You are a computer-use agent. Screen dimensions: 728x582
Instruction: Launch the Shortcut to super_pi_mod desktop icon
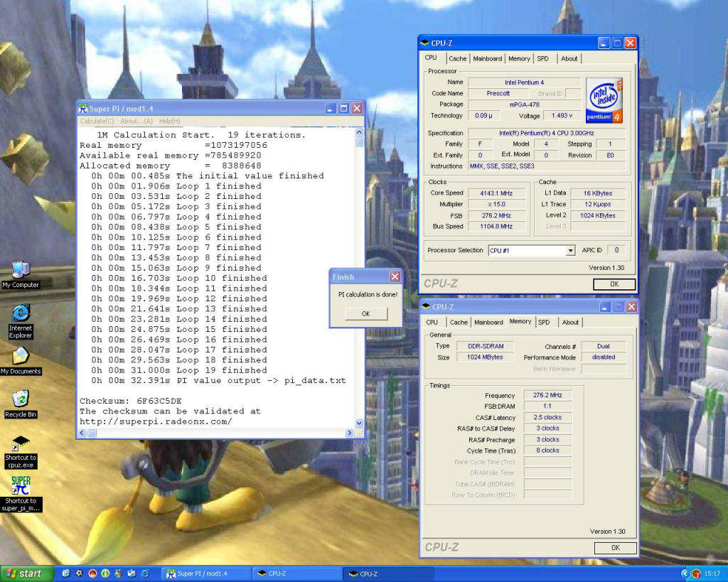point(21,494)
